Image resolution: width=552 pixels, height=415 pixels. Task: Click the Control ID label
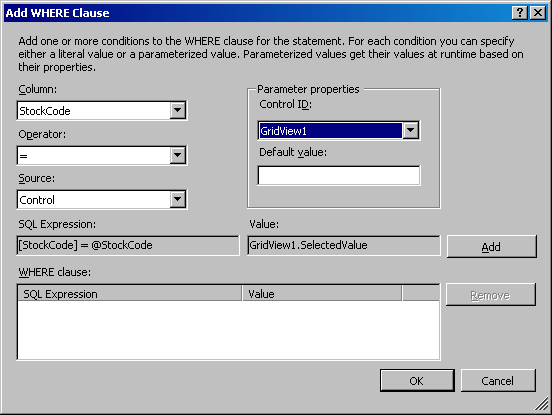pyautogui.click(x=286, y=104)
